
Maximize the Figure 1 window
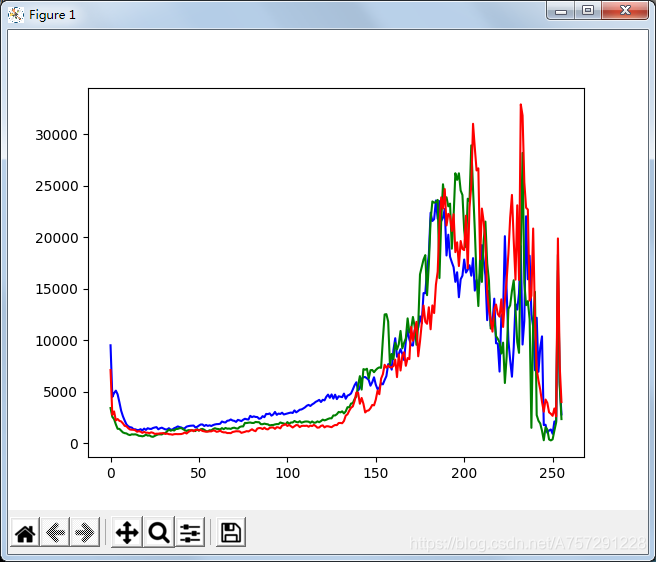tap(588, 11)
